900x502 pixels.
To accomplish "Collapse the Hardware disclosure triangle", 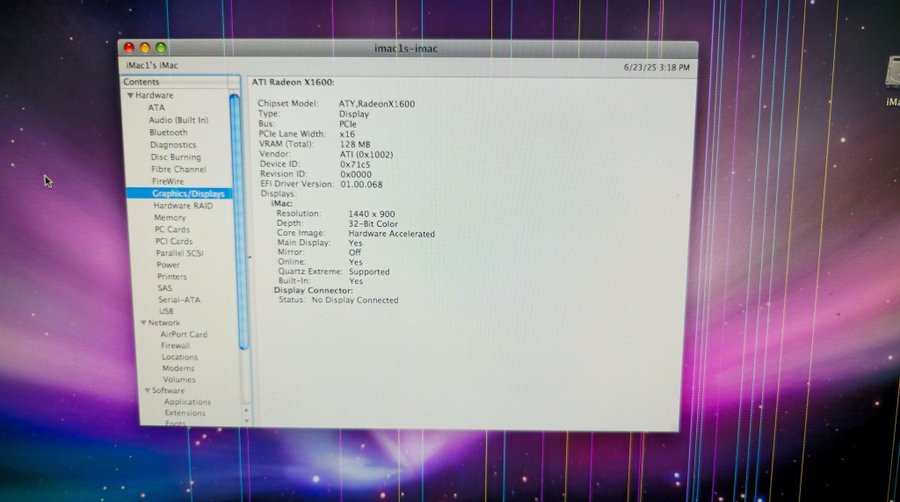I will (130, 96).
